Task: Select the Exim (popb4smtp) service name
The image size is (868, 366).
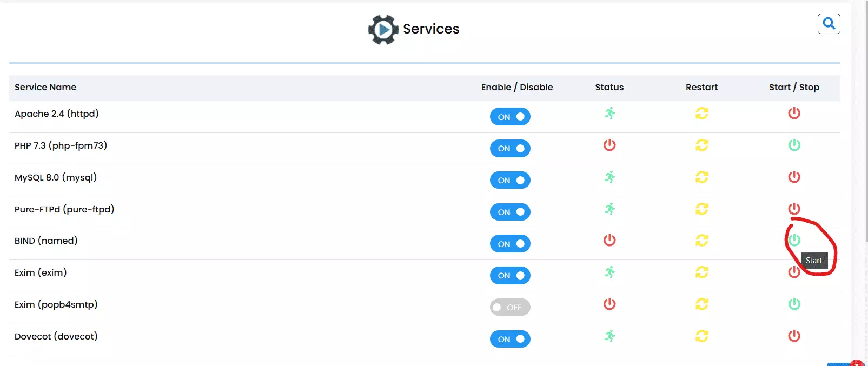Action: tap(56, 304)
